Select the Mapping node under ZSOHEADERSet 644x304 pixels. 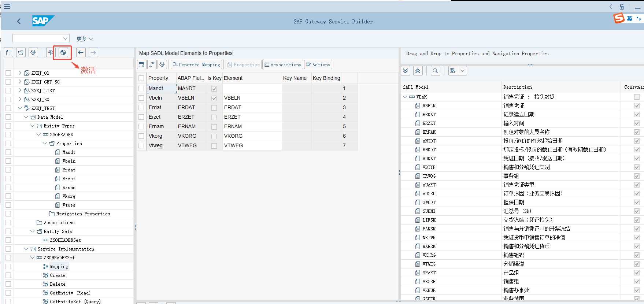59,266
